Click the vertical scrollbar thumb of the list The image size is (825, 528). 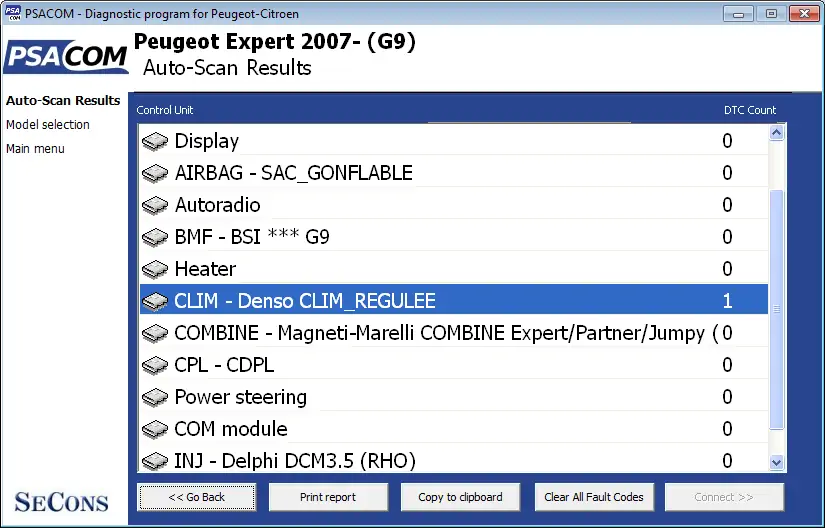777,310
